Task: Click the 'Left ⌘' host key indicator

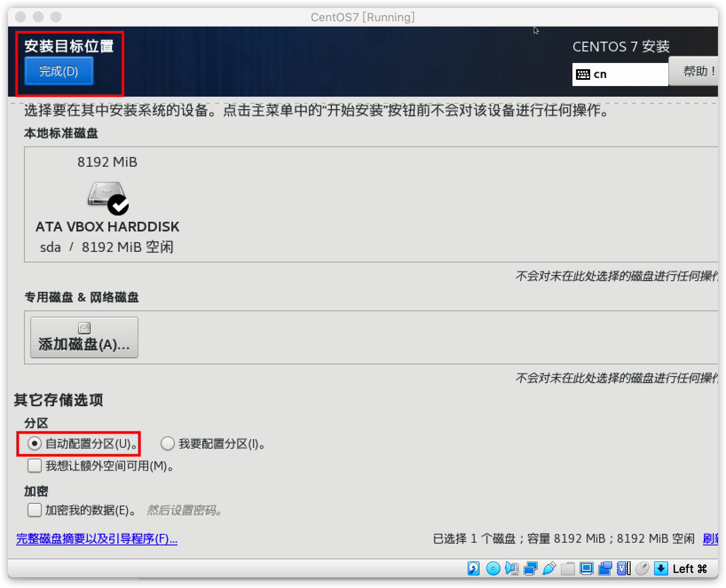Action: point(690,569)
